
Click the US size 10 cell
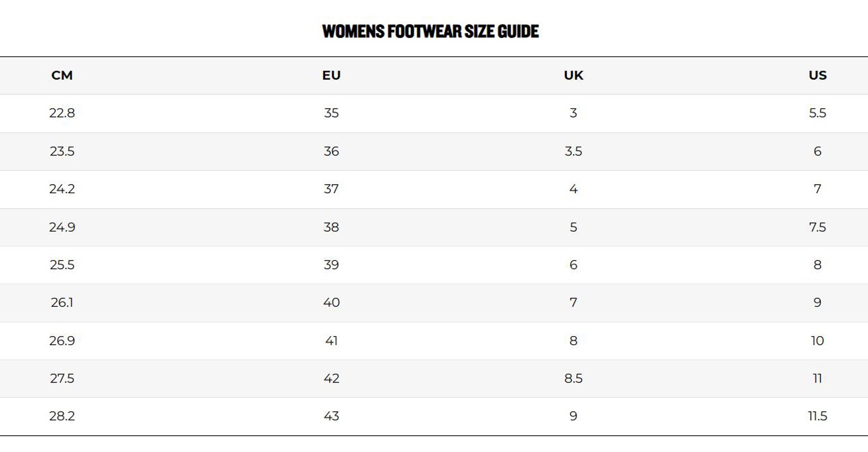point(818,341)
